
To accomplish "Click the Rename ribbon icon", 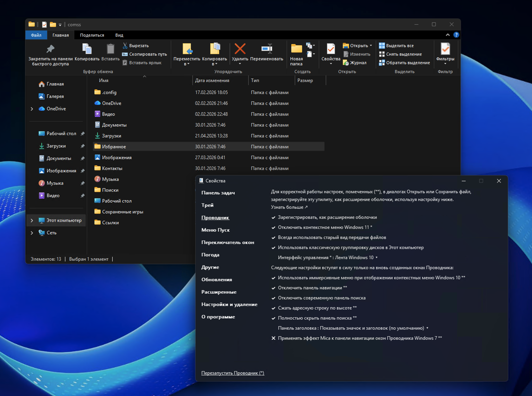I will (x=266, y=49).
